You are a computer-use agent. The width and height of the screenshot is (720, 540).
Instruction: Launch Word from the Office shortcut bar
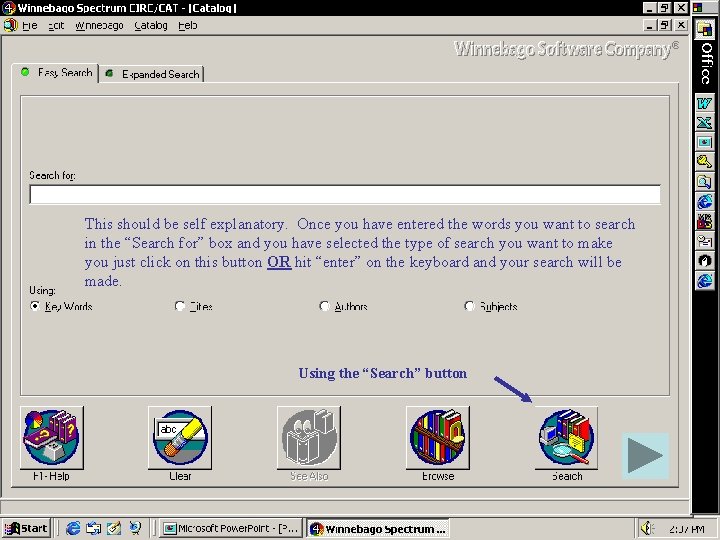point(704,103)
